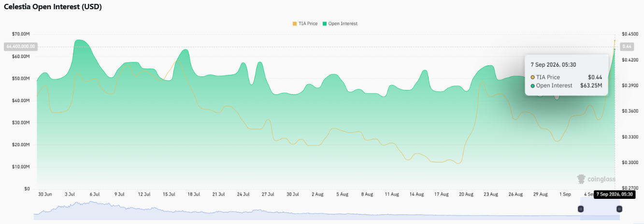Click the 20 Aug date label
The width and height of the screenshot is (644, 224).
click(466, 194)
